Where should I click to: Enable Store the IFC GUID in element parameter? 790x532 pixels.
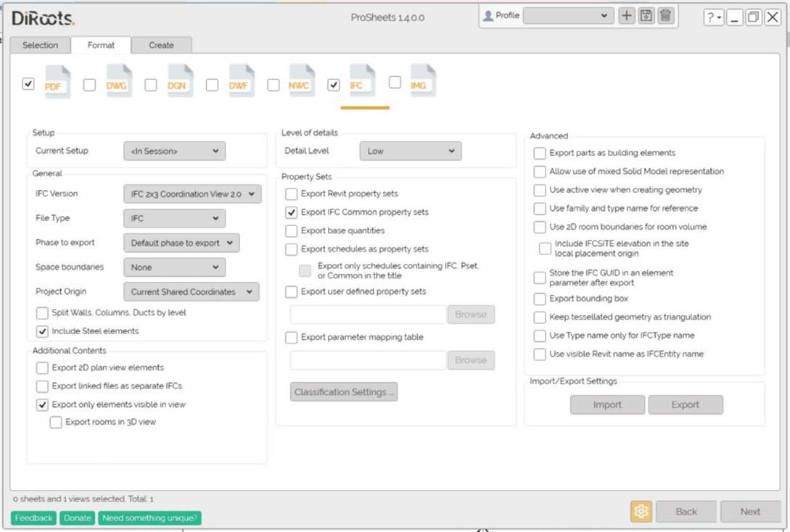(x=540, y=278)
